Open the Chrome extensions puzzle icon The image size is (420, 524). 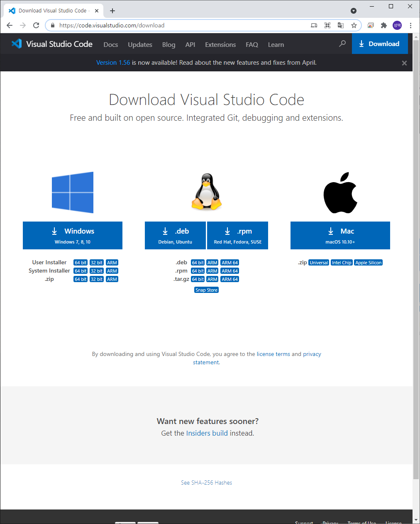pos(384,25)
